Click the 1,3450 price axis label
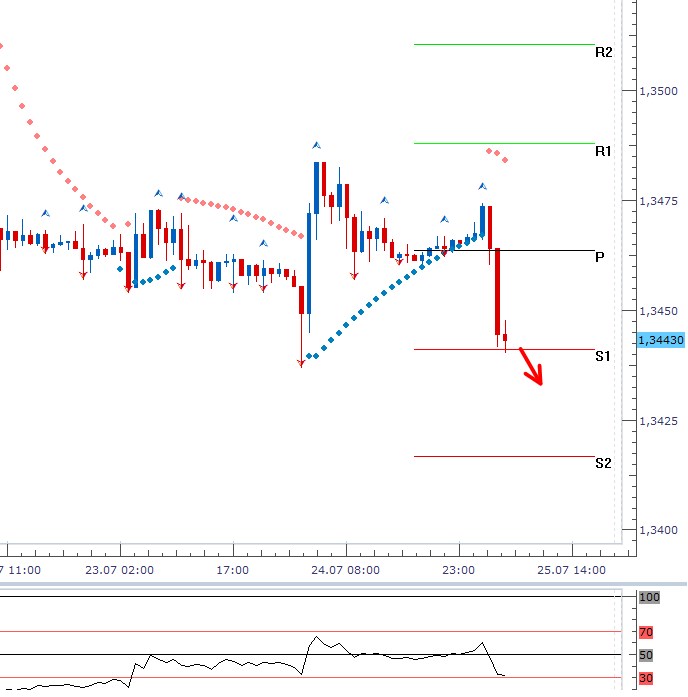688x697 pixels. pos(658,311)
